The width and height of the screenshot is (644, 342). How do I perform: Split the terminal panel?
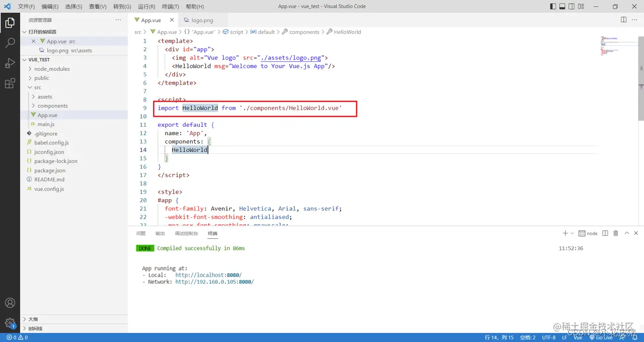[x=605, y=233]
